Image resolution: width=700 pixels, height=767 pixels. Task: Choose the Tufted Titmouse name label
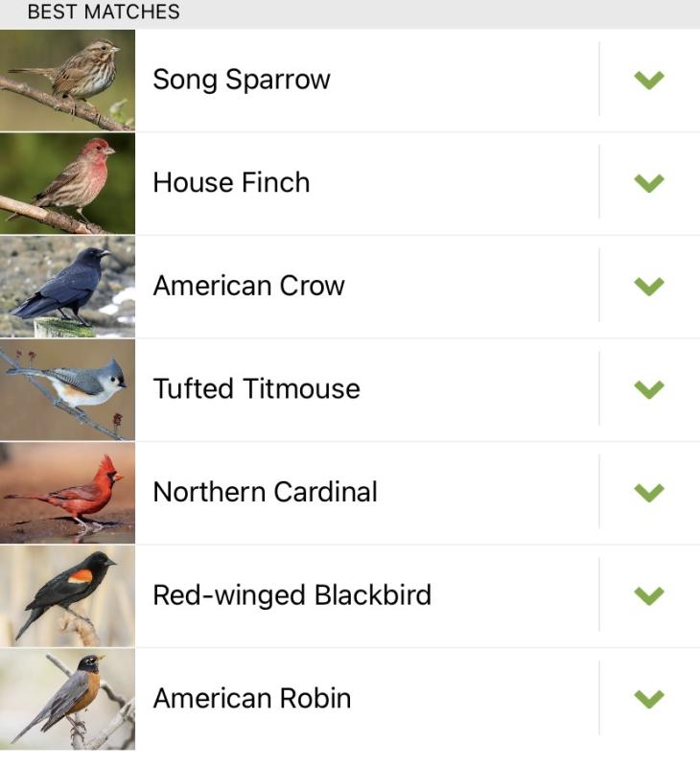tap(256, 388)
